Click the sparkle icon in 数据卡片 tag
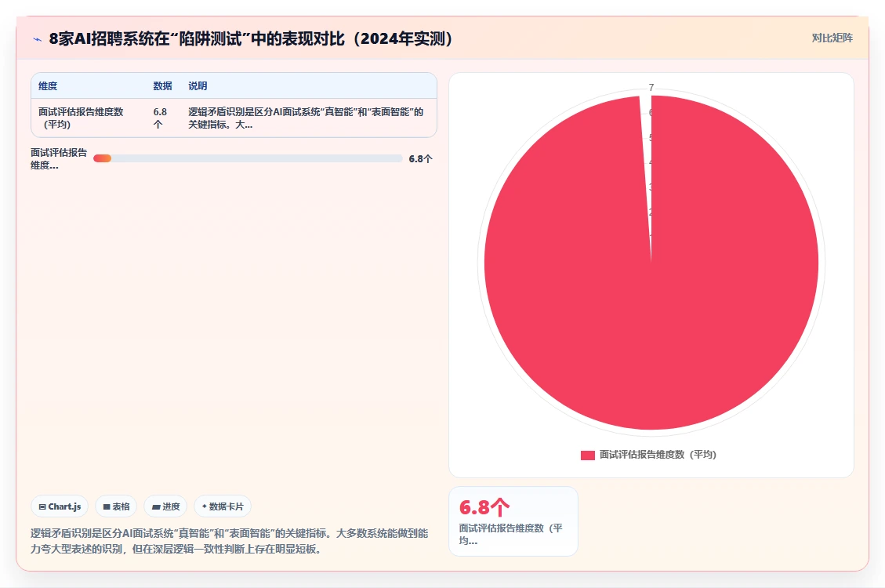 [x=205, y=506]
